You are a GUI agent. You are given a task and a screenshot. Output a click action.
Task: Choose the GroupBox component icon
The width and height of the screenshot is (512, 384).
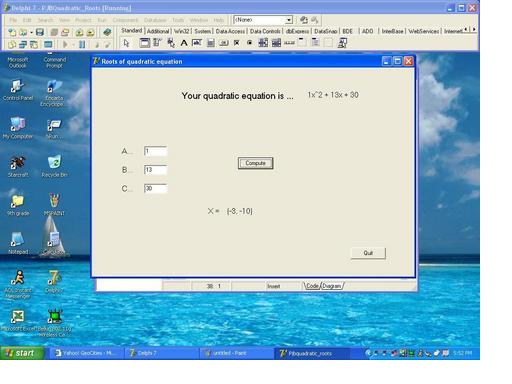tap(302, 42)
